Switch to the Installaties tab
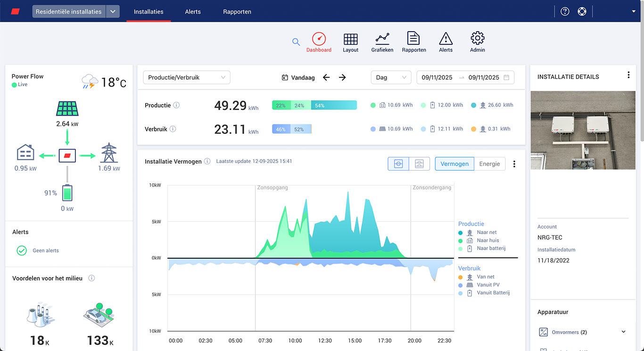This screenshot has height=351, width=644. [x=149, y=11]
